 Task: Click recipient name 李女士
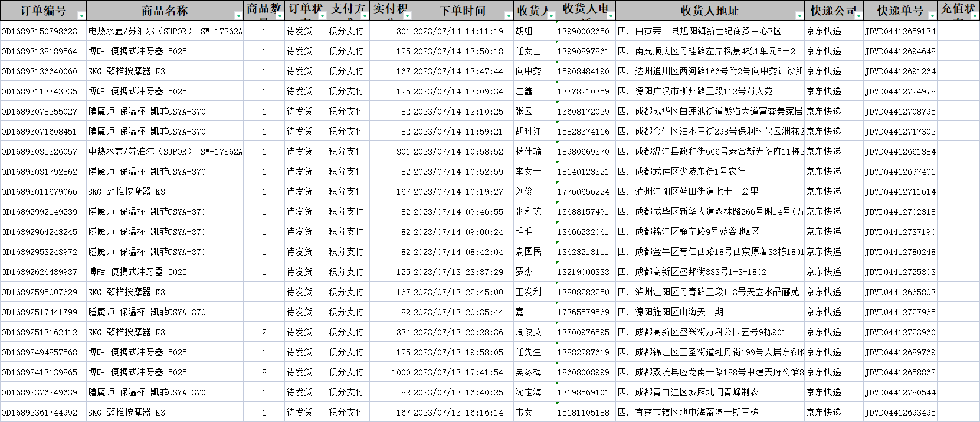point(528,172)
